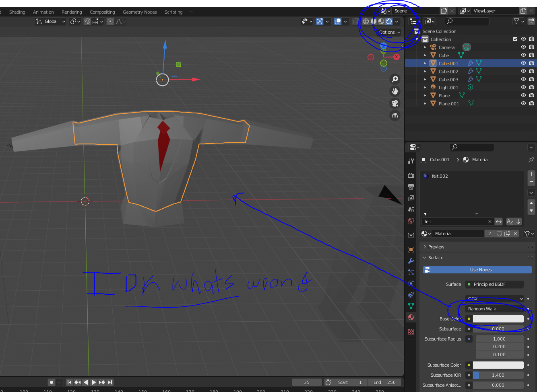This screenshot has height=392, width=537.
Task: Open the Random Walk subsurface method dropdown
Action: 494,309
